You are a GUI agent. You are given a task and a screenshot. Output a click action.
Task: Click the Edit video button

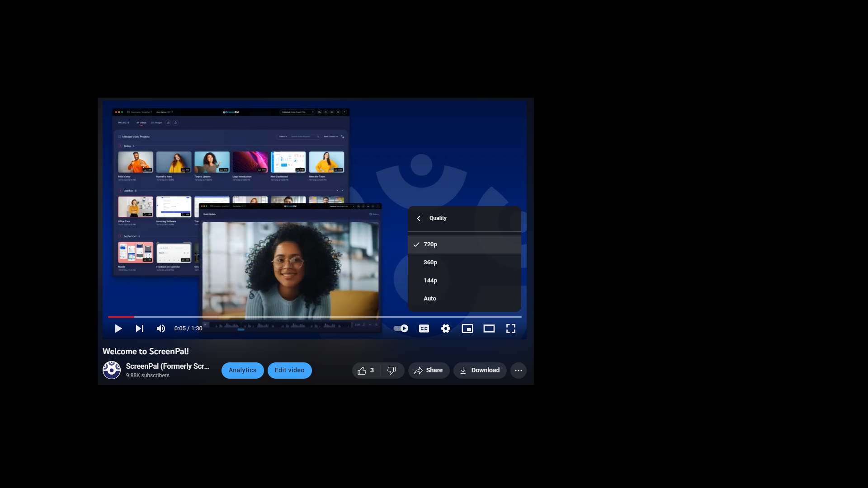coord(290,370)
